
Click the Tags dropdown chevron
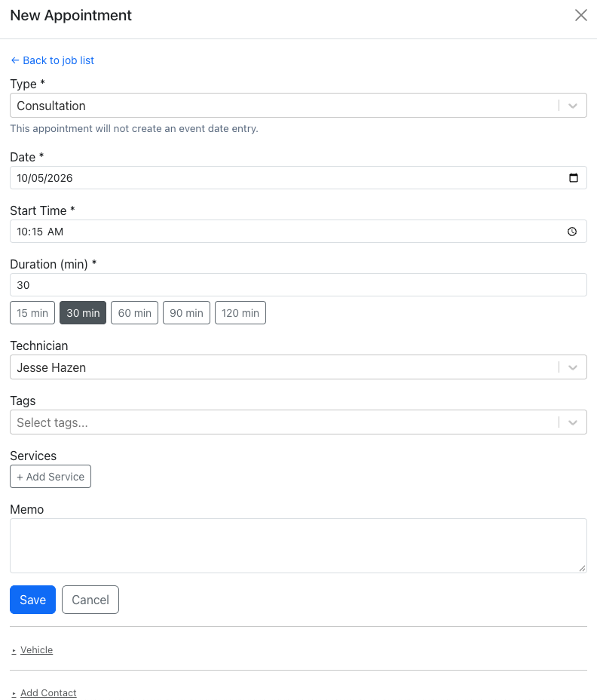tap(573, 422)
